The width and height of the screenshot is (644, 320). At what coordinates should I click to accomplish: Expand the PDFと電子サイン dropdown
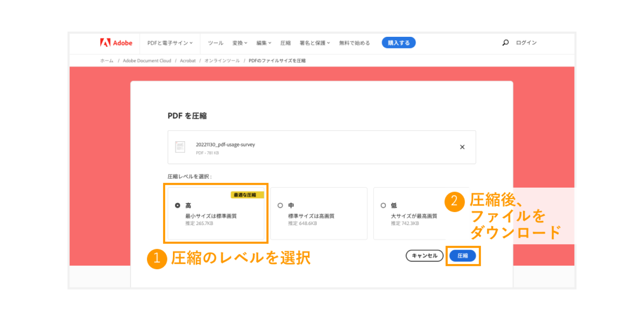tap(170, 43)
